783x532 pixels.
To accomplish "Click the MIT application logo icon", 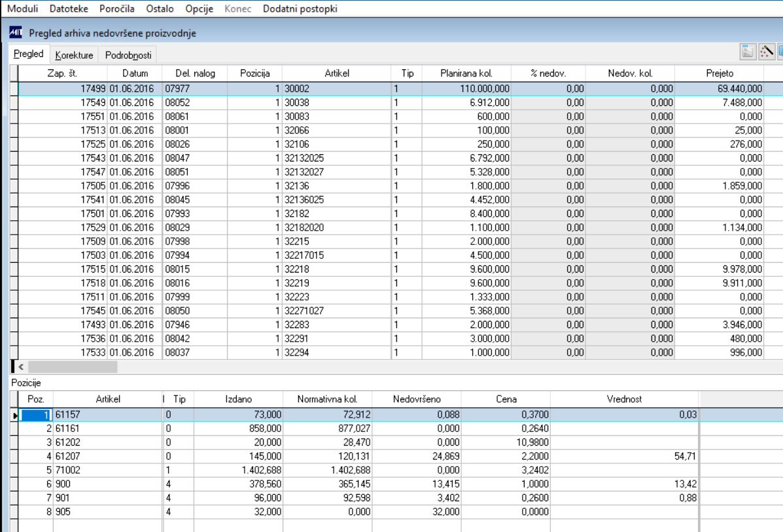I will pyautogui.click(x=16, y=33).
